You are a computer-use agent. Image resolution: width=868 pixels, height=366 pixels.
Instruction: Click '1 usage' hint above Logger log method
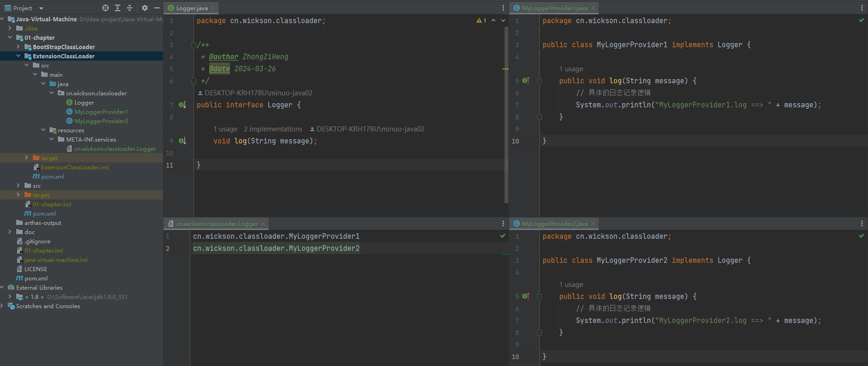point(225,129)
